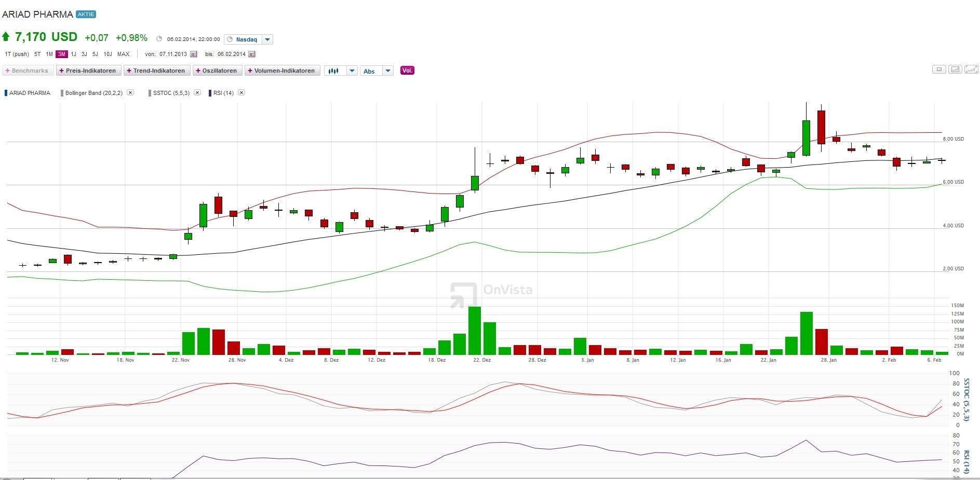Click the Abs scale mode label

pyautogui.click(x=369, y=71)
